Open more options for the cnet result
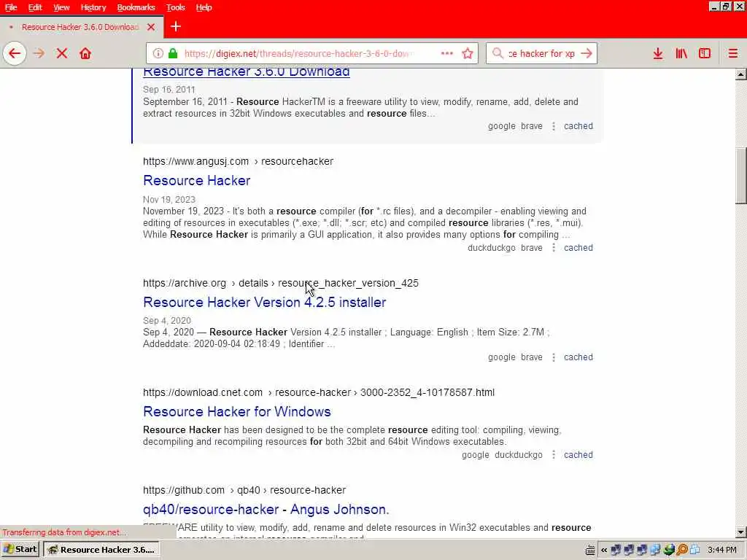The height and width of the screenshot is (560, 747). (x=554, y=455)
